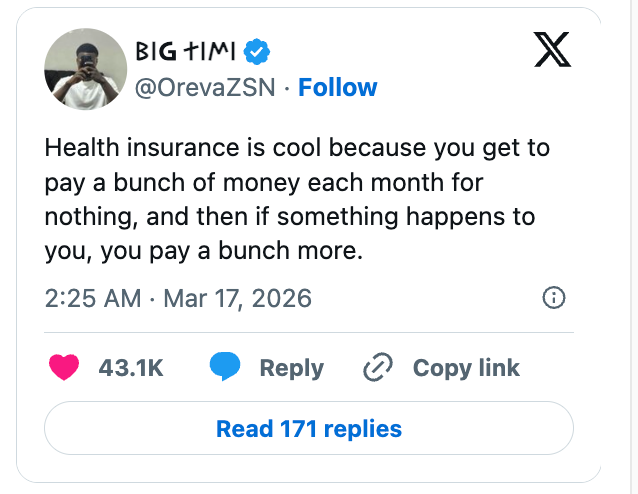Click the 2:25 AM time
The width and height of the screenshot is (638, 494).
[93, 298]
